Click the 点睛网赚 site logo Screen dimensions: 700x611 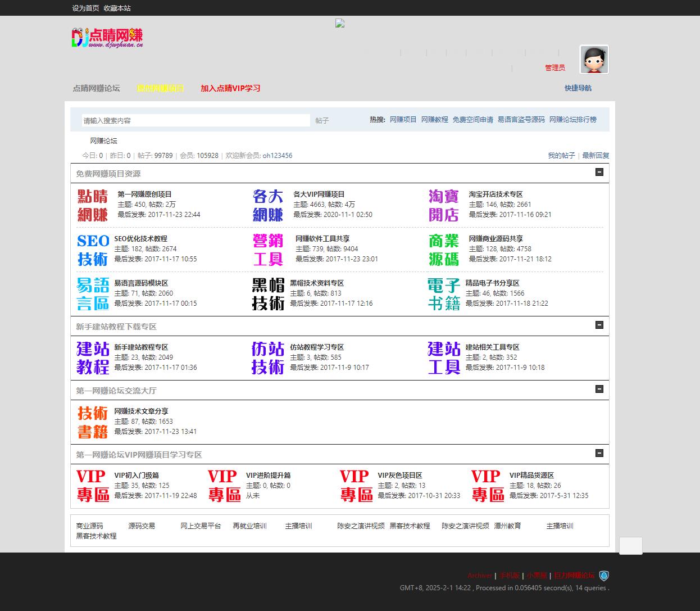[x=107, y=38]
